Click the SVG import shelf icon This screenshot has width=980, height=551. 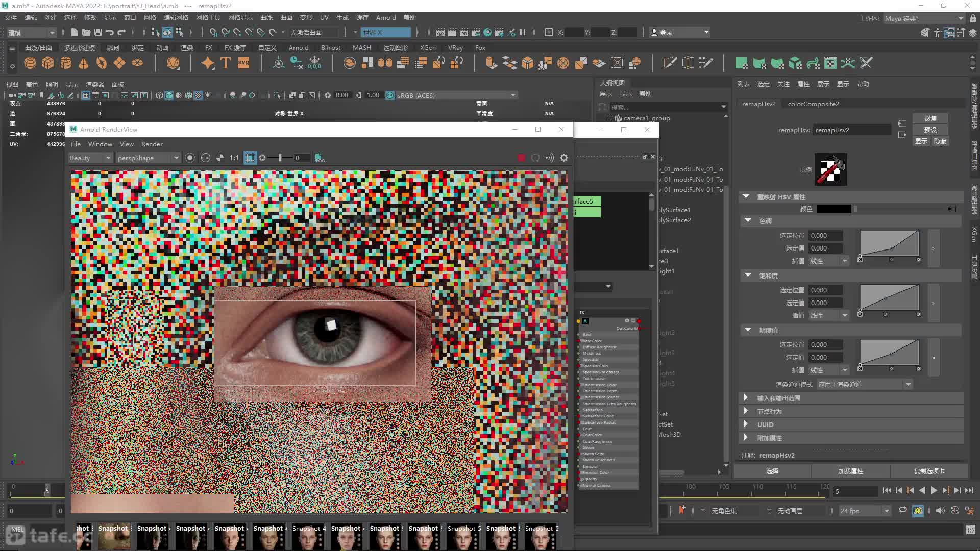(x=243, y=63)
